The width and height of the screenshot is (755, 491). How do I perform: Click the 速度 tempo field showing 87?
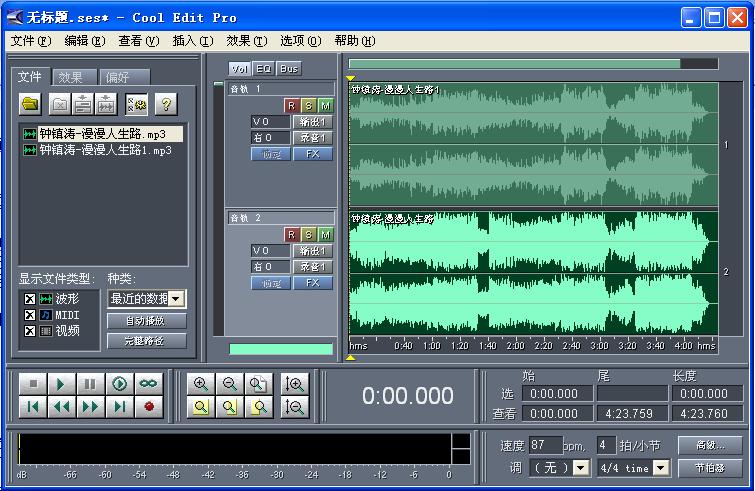click(545, 445)
